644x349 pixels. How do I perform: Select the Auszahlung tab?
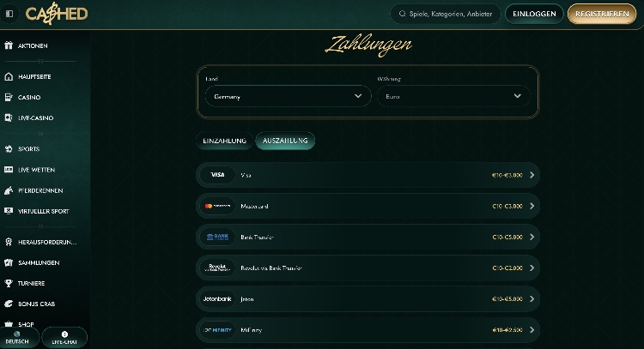(x=285, y=141)
